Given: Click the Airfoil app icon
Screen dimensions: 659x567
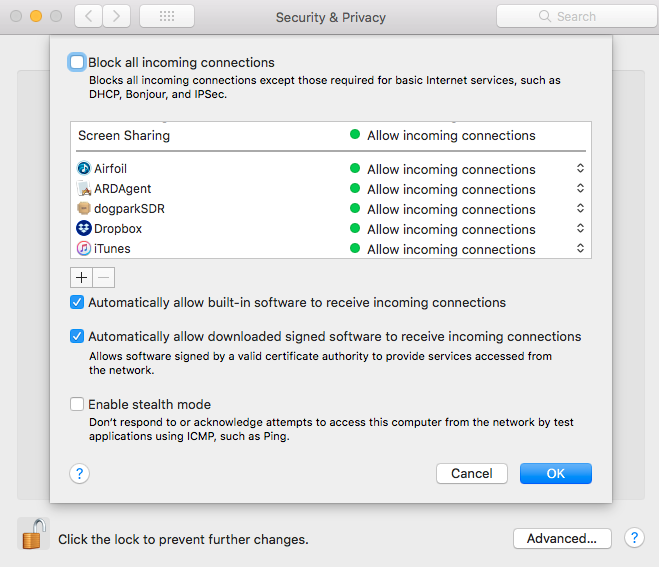Looking at the screenshot, I should [x=84, y=169].
